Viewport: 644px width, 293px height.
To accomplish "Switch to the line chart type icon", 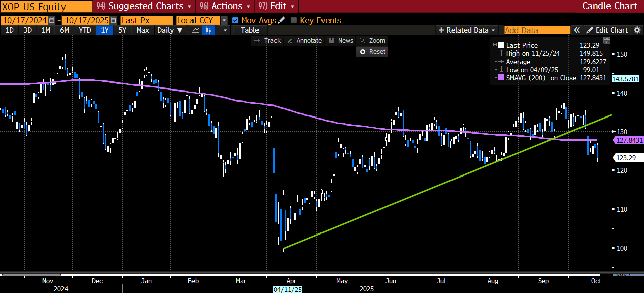I will tap(196, 30).
